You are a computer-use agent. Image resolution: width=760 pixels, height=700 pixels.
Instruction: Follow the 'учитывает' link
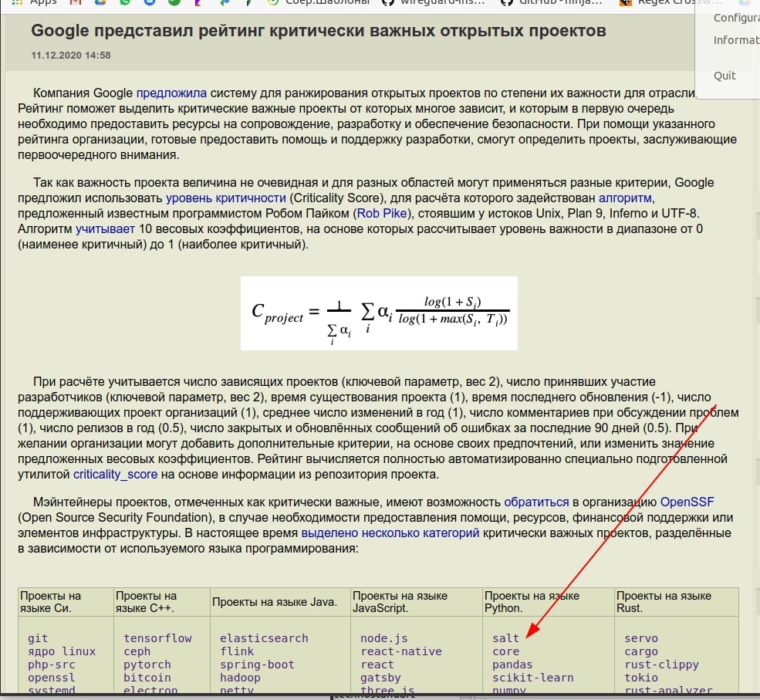click(x=105, y=228)
